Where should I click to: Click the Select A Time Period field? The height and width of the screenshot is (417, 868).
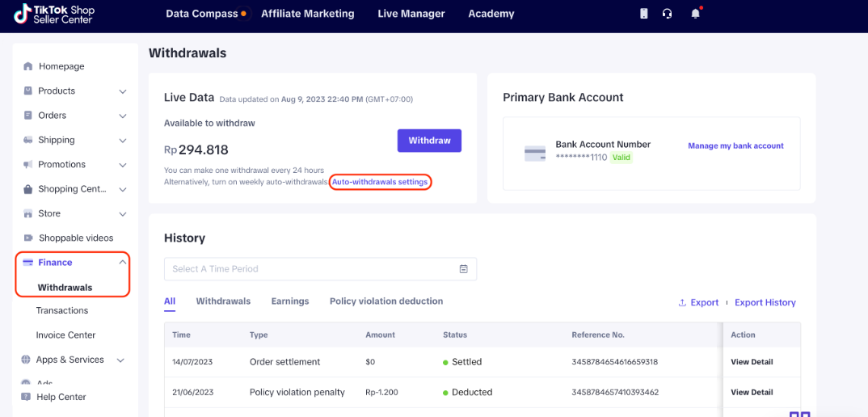tap(311, 269)
